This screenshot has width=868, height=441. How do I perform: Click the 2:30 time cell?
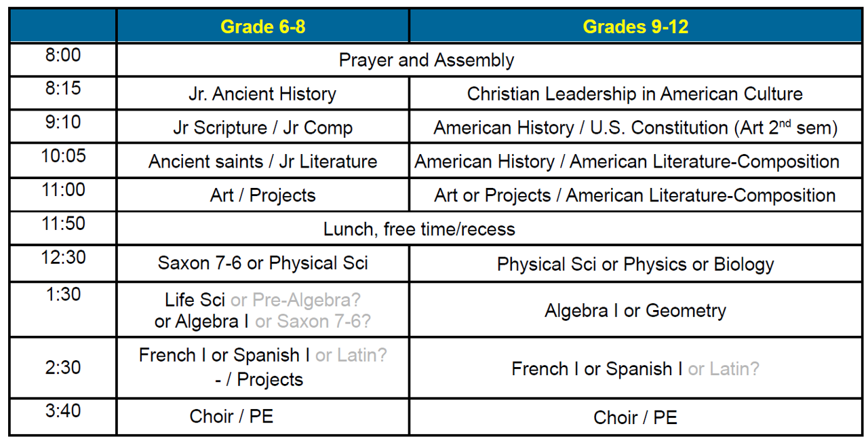tap(62, 368)
